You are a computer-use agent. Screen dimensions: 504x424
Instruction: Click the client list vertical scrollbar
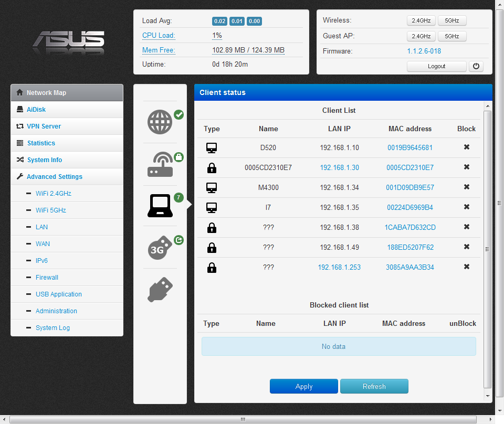(x=487, y=249)
